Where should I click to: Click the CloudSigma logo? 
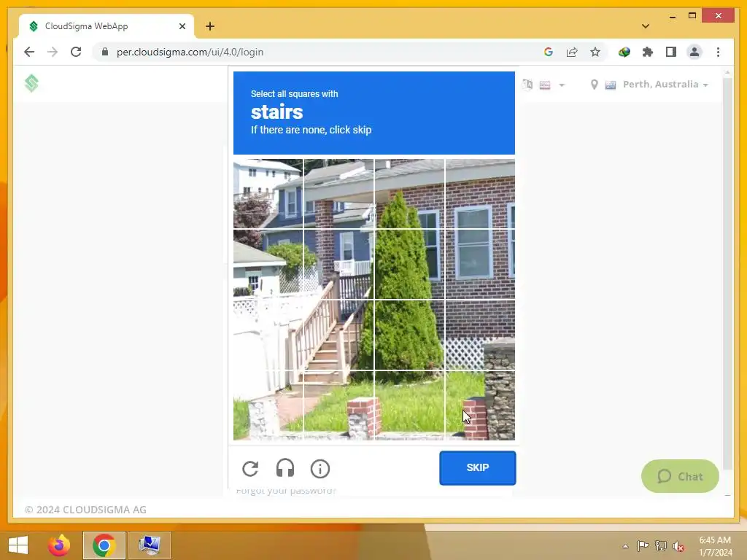(x=31, y=83)
